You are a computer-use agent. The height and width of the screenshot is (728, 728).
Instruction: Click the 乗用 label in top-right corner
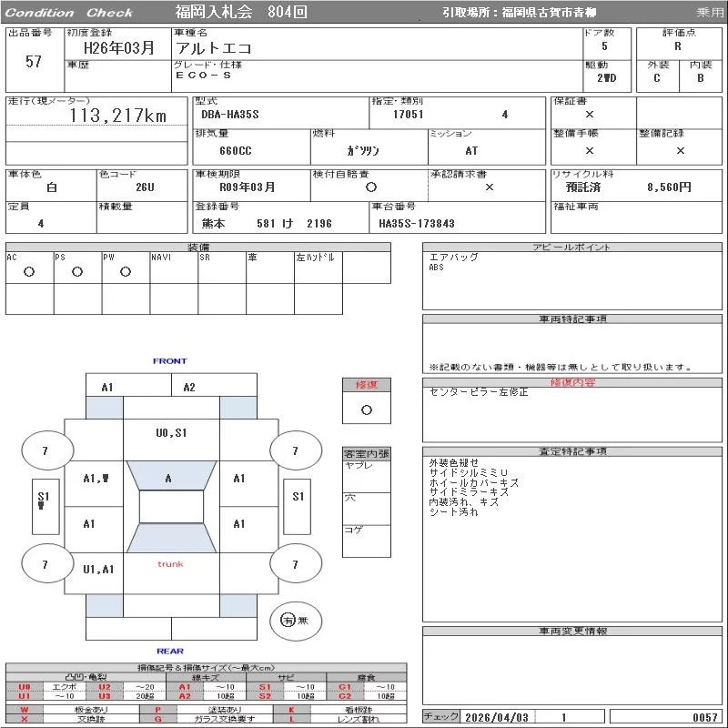point(710,13)
